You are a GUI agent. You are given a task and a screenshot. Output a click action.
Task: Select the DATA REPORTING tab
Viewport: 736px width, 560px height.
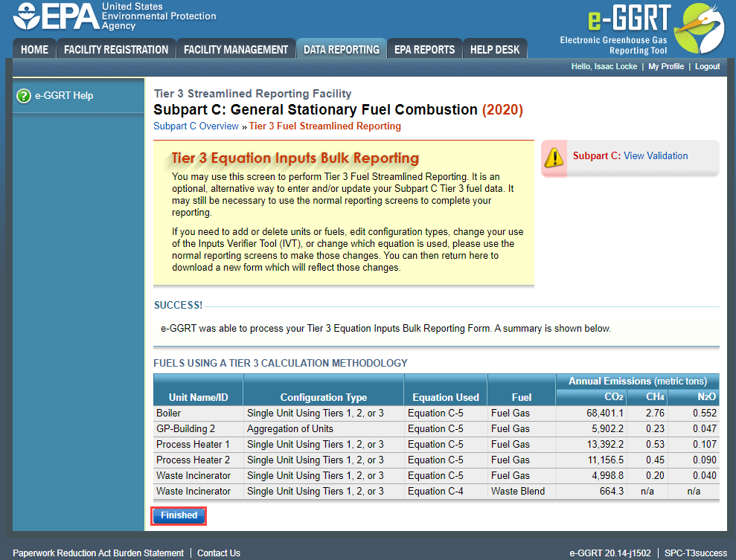[x=342, y=49]
